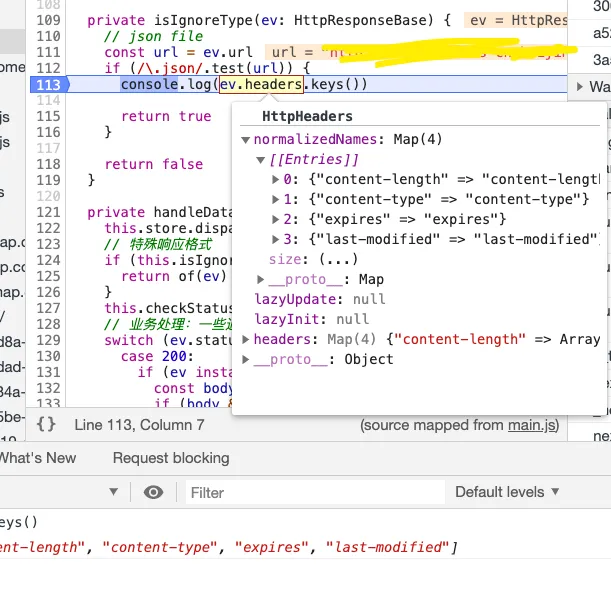The image size is (611, 598).
Task: Expand the __proto__: Map node
Action: coord(260,279)
